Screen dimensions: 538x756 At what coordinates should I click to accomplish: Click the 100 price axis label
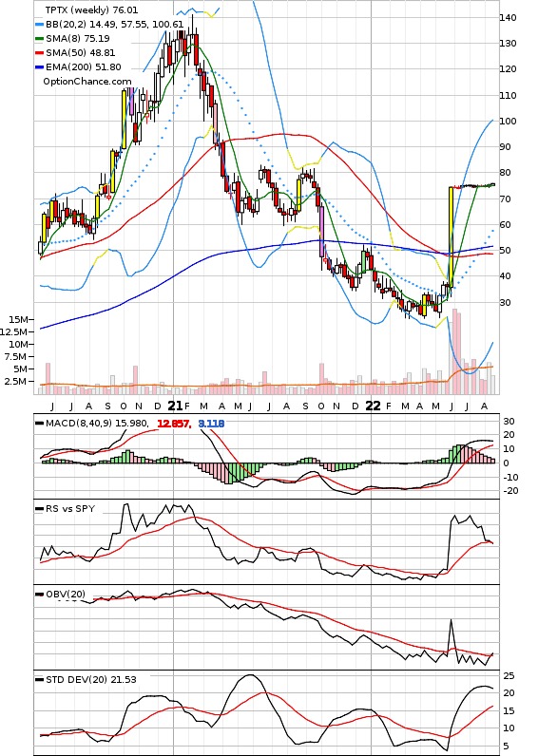[509, 122]
